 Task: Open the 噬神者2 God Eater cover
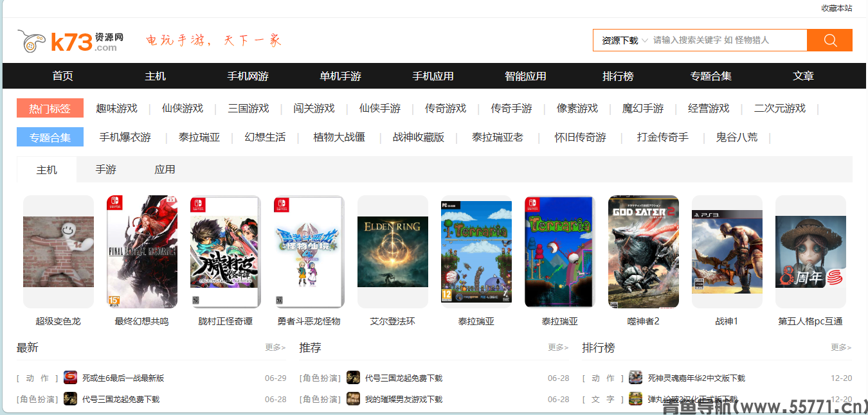(x=644, y=252)
